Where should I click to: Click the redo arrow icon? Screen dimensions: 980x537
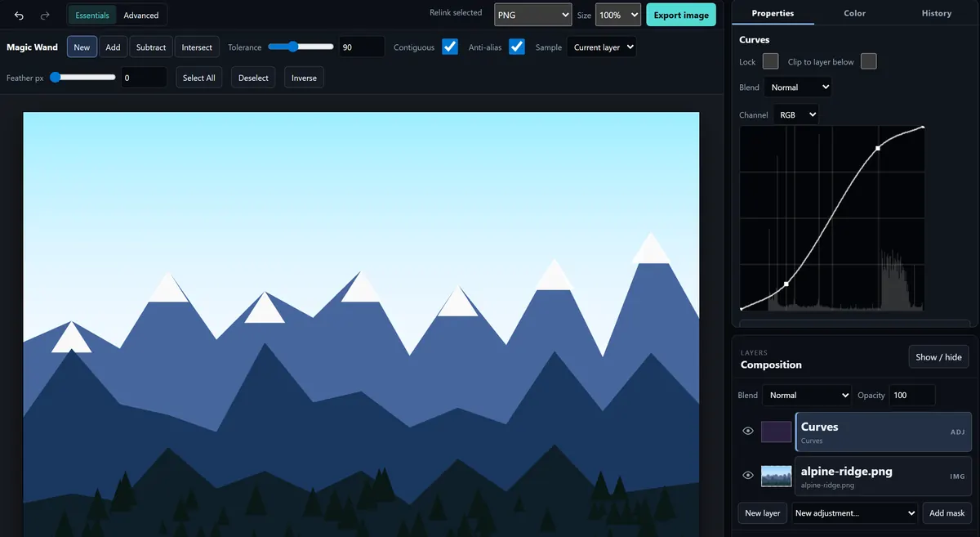coord(45,16)
